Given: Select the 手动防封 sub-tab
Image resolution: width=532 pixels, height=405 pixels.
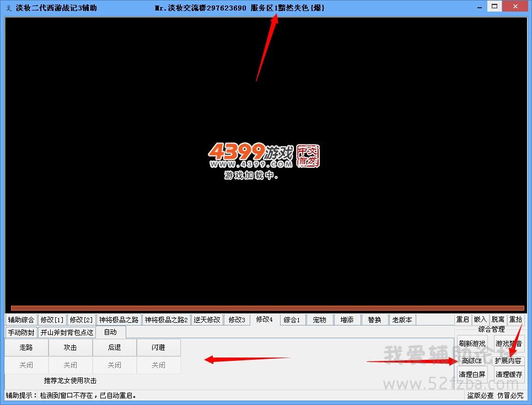Looking at the screenshot, I should (21, 332).
